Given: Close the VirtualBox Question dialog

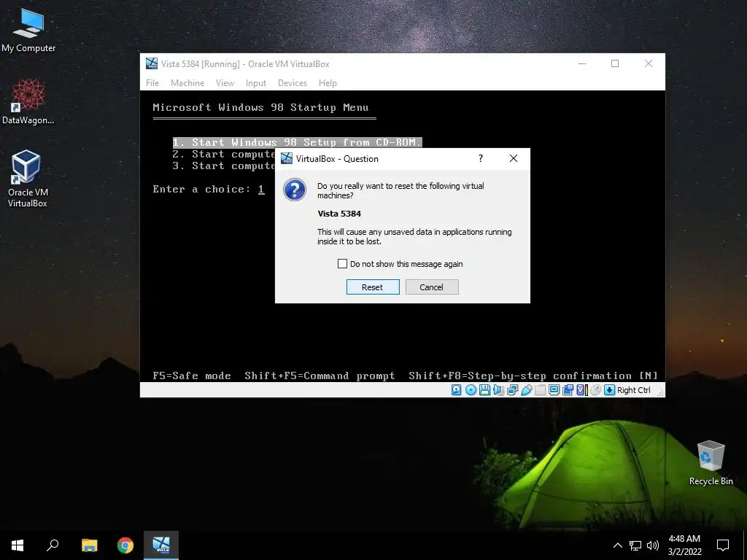Looking at the screenshot, I should 513,158.
